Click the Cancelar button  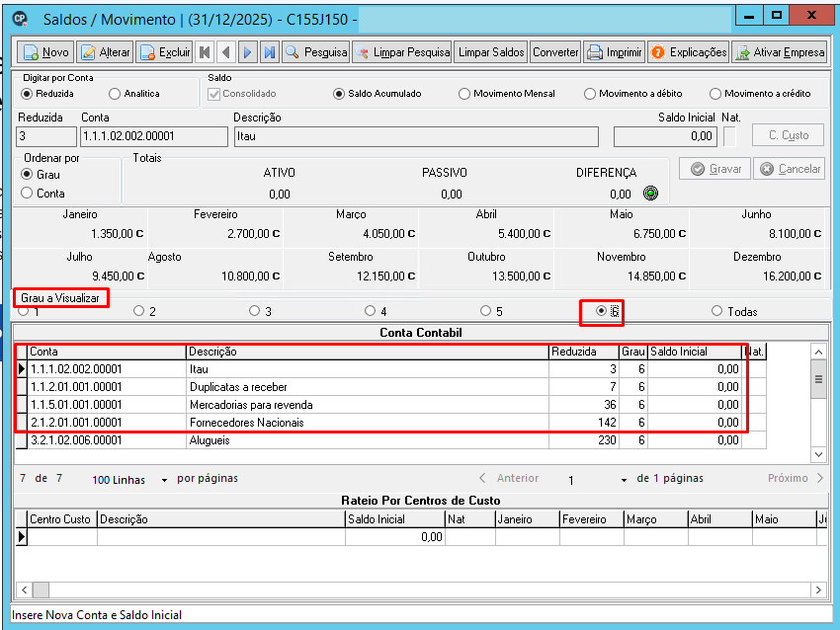click(790, 169)
